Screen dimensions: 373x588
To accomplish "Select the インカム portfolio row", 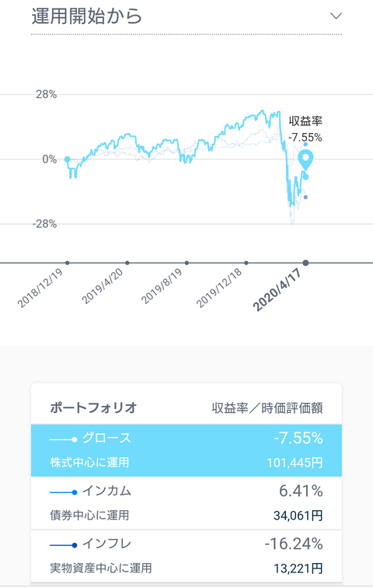I will 186,503.
